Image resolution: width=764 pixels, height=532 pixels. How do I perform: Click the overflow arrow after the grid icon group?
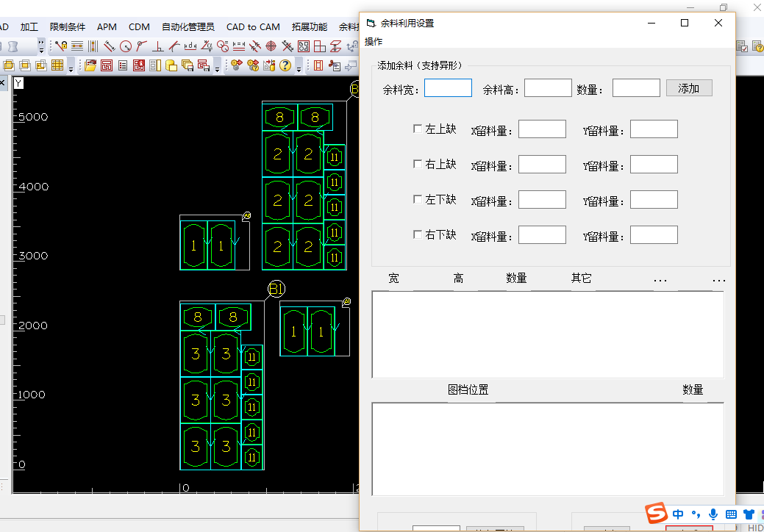pos(70,68)
